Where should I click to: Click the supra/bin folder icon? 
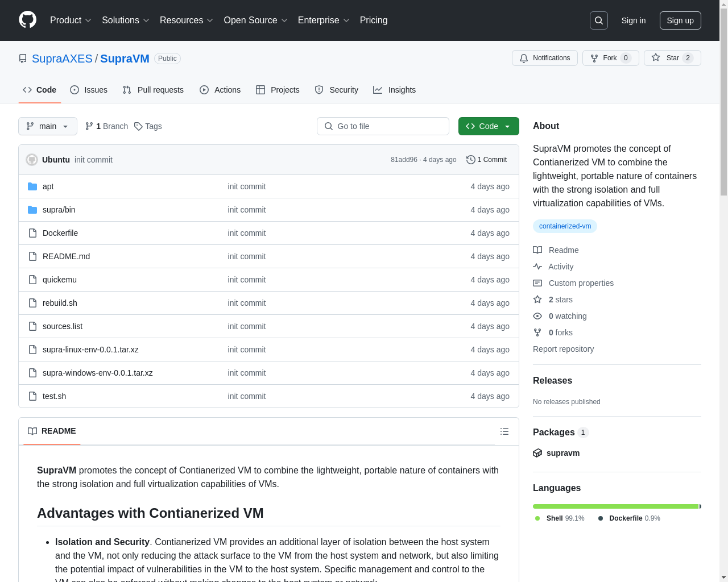click(32, 210)
